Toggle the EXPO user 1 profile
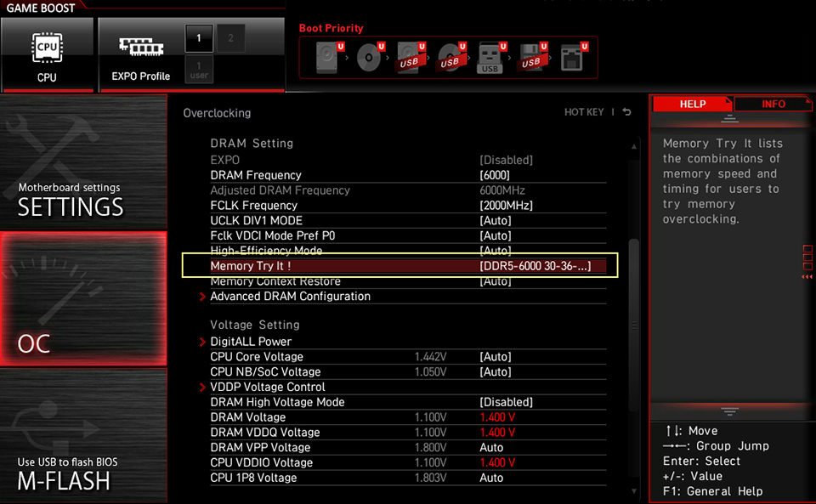The width and height of the screenshot is (816, 504). (x=199, y=70)
